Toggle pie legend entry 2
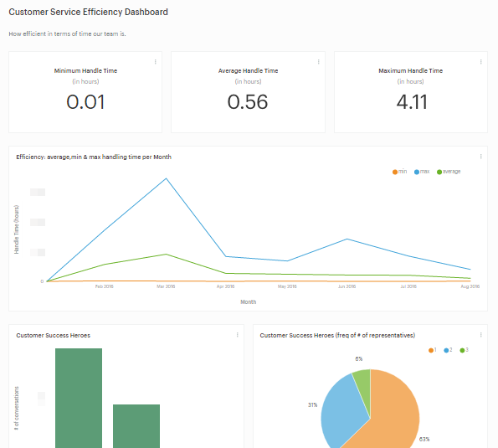The width and height of the screenshot is (498, 448). (448, 350)
